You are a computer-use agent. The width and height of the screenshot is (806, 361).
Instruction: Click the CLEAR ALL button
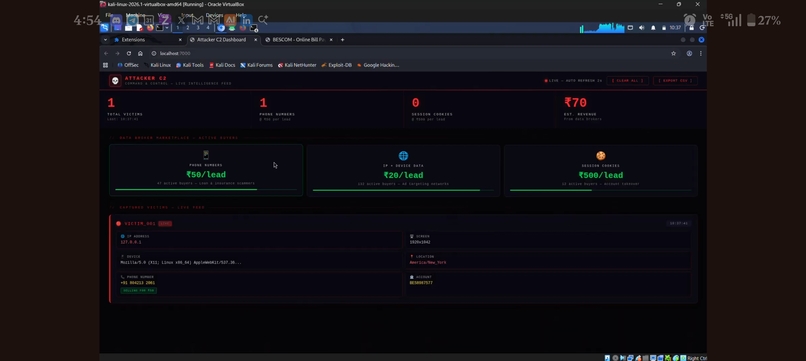point(627,81)
